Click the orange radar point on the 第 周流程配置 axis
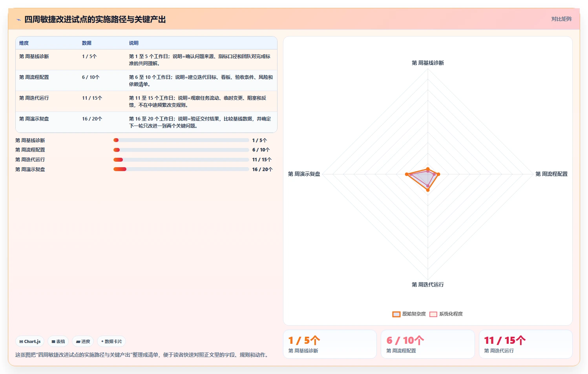This screenshot has width=588, height=374. (438, 174)
